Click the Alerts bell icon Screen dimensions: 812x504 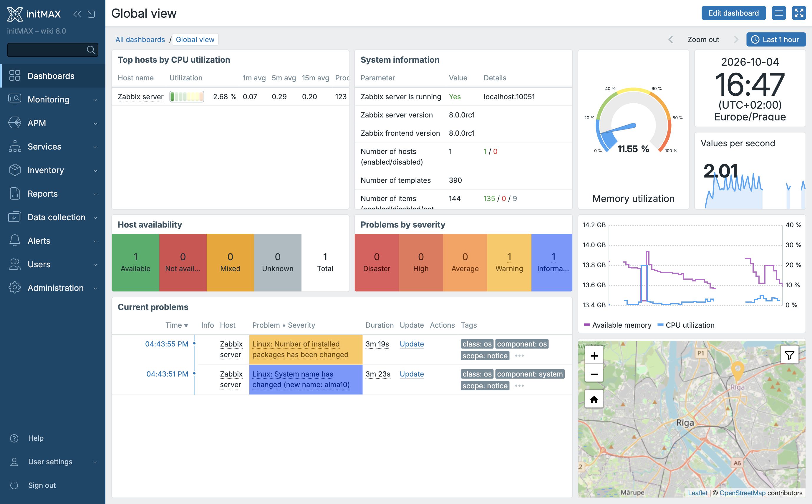(15, 241)
